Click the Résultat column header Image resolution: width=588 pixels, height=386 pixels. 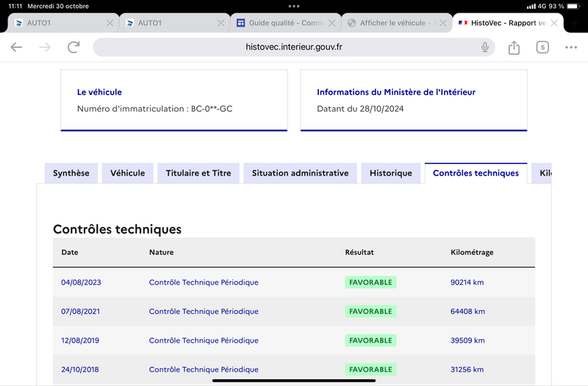(359, 252)
